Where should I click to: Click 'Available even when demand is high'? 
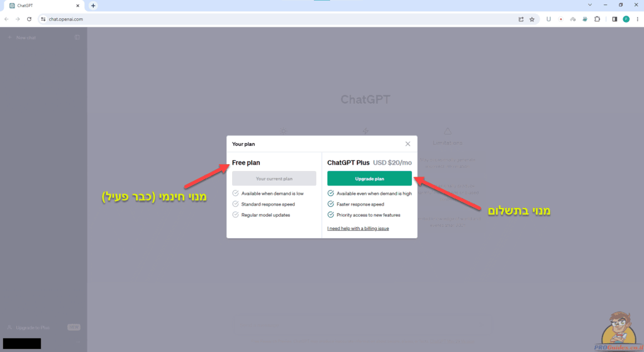click(x=374, y=194)
